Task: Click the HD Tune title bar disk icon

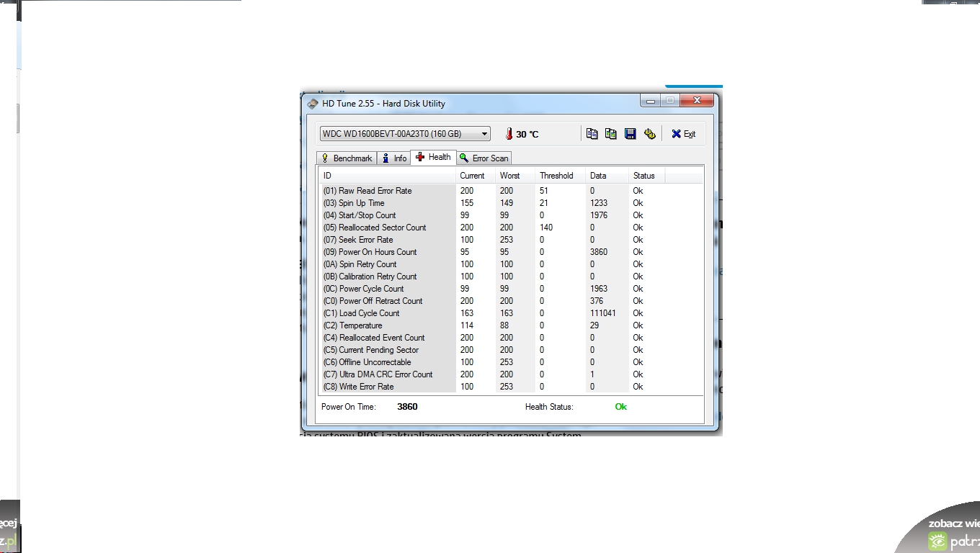Action: pos(312,104)
